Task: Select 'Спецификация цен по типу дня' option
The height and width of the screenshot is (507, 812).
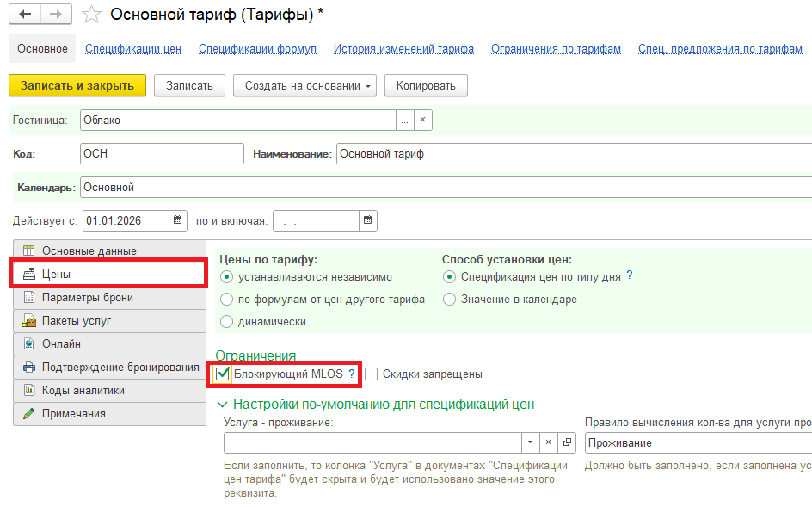Action: pyautogui.click(x=450, y=277)
